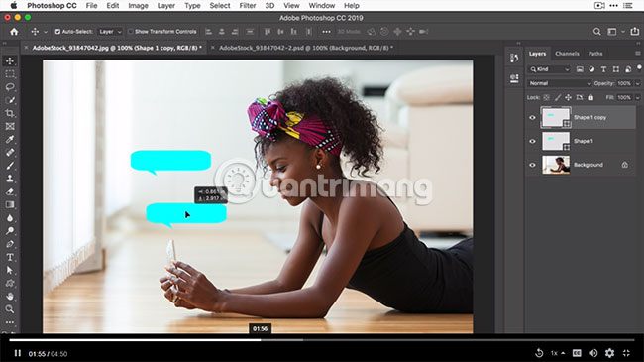
Task: Switch to the Channels tab
Action: (567, 54)
